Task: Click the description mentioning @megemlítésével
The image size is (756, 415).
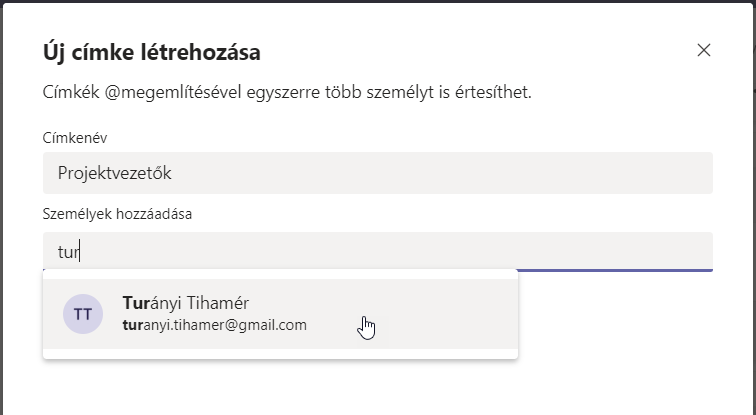Action: [x=287, y=93]
